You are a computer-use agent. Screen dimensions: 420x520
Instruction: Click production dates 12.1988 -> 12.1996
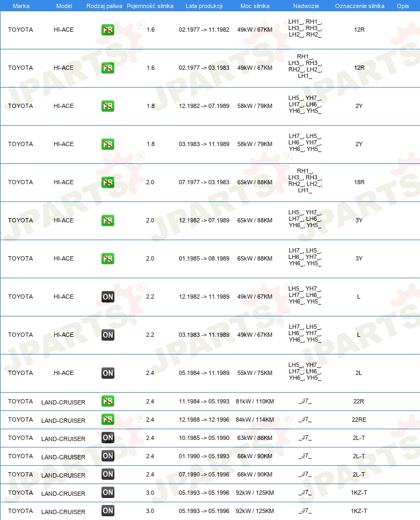pos(204,420)
